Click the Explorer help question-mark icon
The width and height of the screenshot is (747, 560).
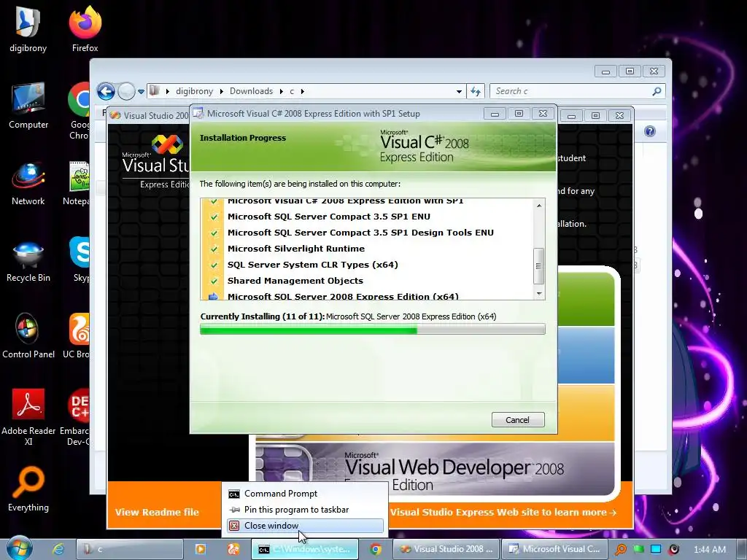pos(650,131)
